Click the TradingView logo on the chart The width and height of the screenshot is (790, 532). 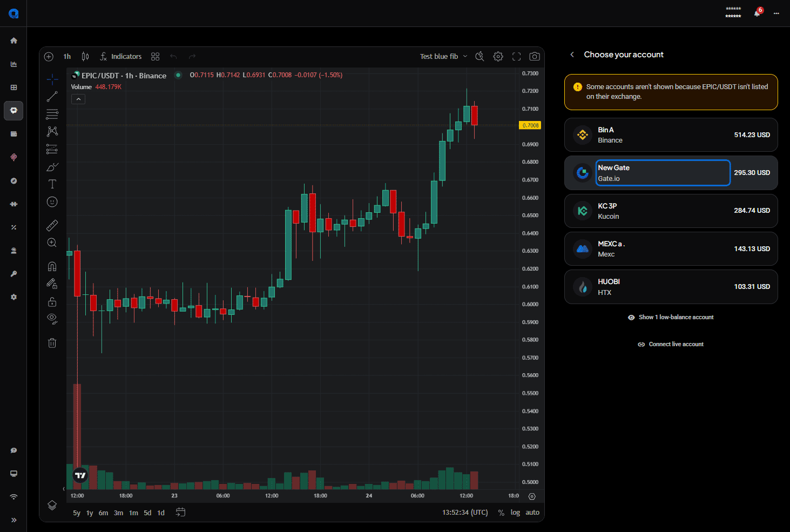[x=80, y=475]
